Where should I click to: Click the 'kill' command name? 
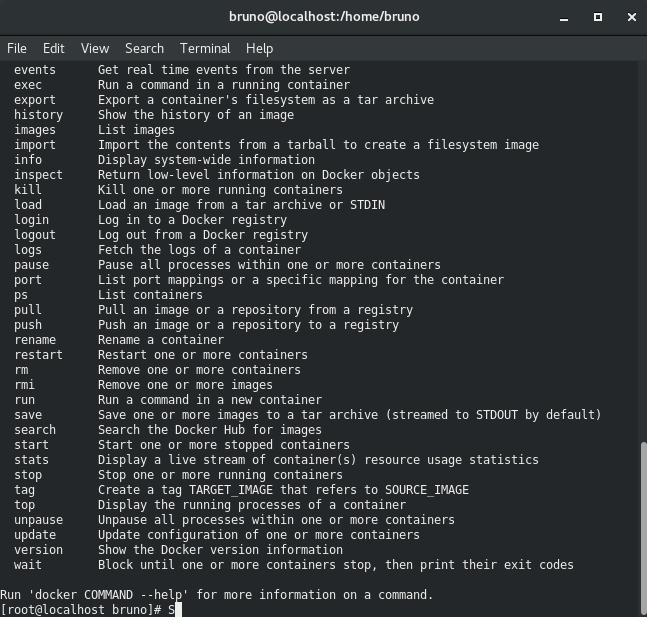point(28,190)
